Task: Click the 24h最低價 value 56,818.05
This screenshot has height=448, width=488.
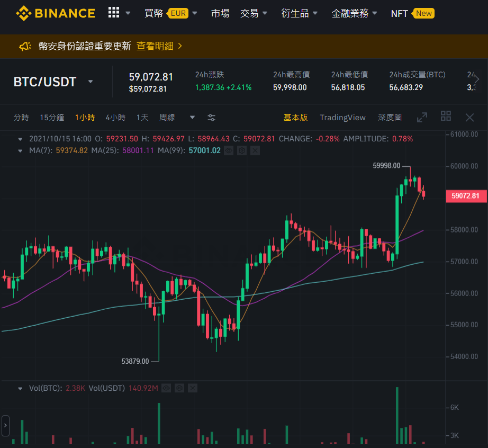Action: 348,87
